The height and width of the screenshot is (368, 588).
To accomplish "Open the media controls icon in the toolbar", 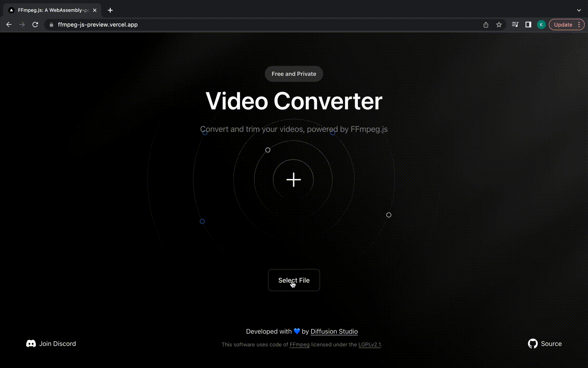I will pyautogui.click(x=515, y=25).
